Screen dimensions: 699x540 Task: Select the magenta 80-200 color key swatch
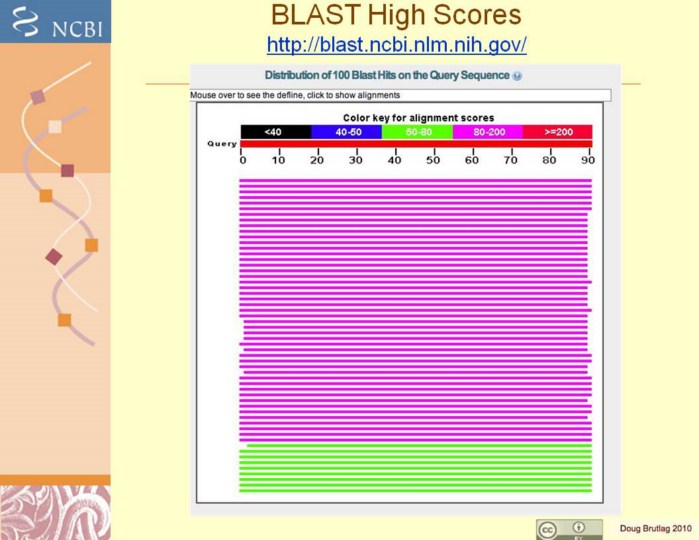click(487, 132)
